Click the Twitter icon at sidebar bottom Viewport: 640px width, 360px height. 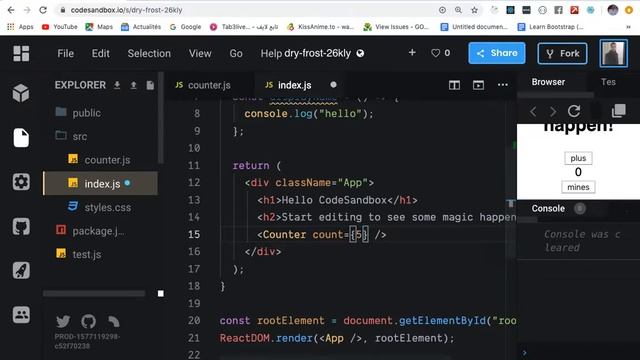tap(63, 322)
